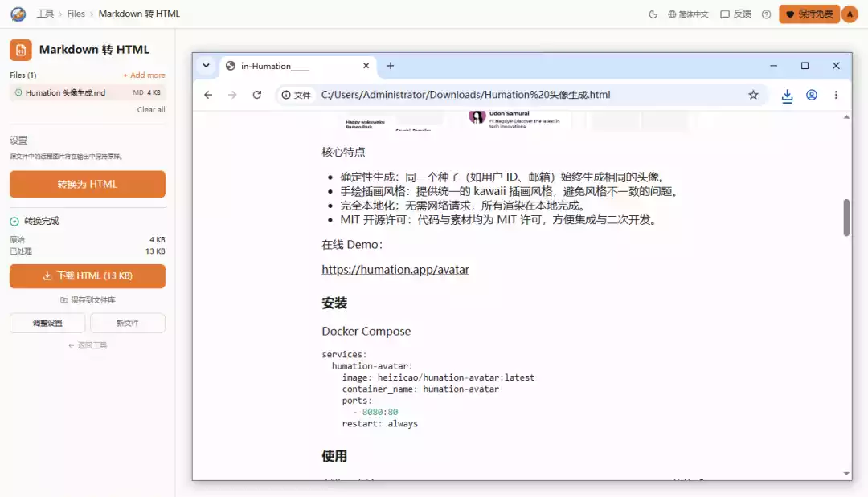
Task: Click the Udon Samurai avatar thumbnail
Action: click(477, 116)
